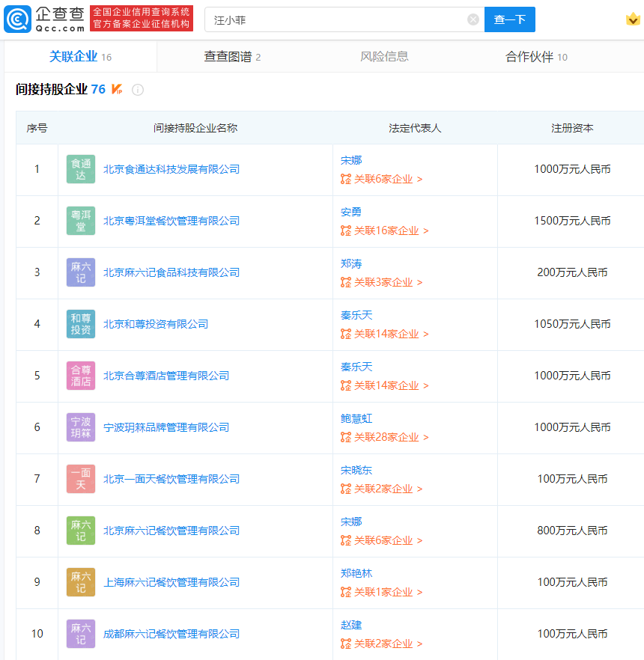644x660 pixels.
Task: Click legal representative 安勇
Action: coord(351,213)
